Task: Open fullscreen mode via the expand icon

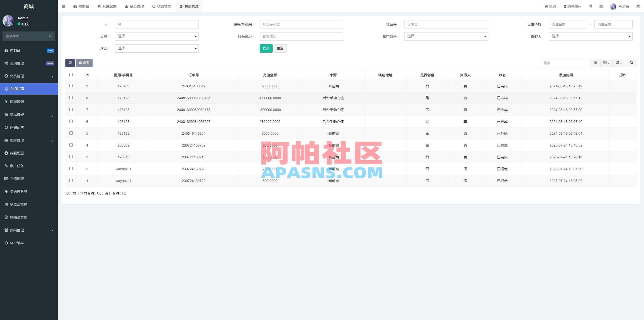Action: tap(601, 6)
